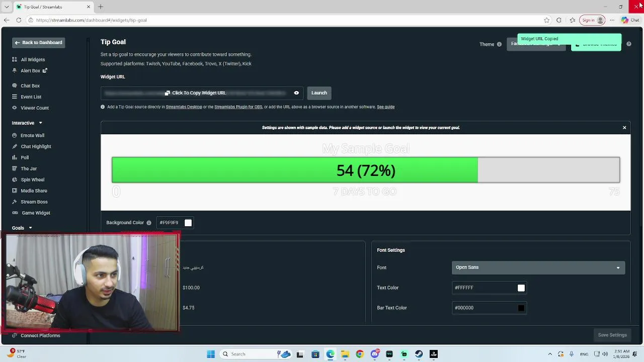The height and width of the screenshot is (362, 644).
Task: Open File Explorer from the taskbar
Action: tap(345, 354)
